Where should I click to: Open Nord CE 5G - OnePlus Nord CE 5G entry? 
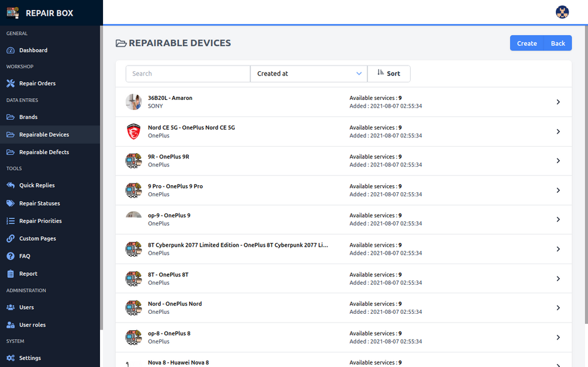coord(343,131)
